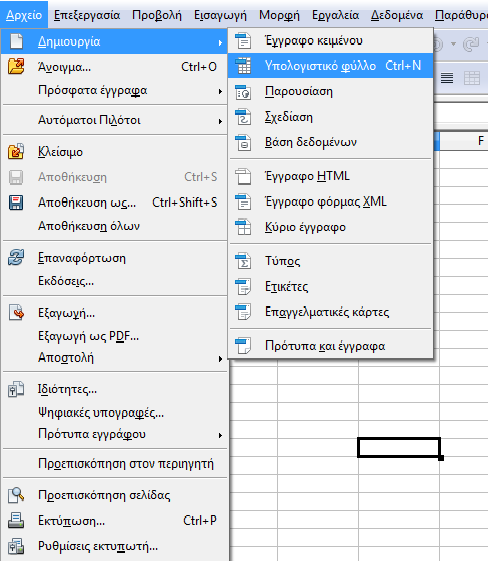Choose the Σχεδίαση drawing icon
This screenshot has height=561, width=488.
coord(243,117)
